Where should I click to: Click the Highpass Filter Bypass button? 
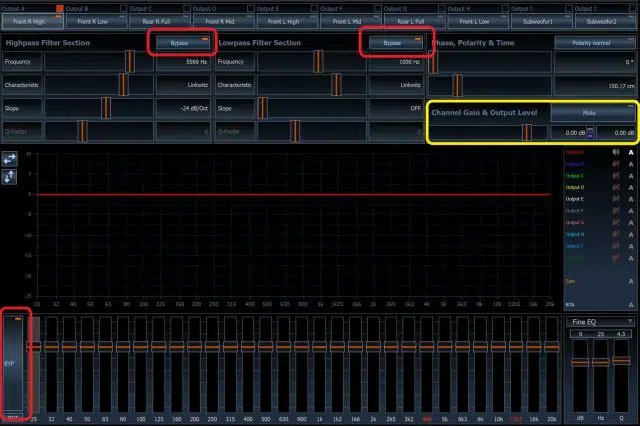(182, 43)
